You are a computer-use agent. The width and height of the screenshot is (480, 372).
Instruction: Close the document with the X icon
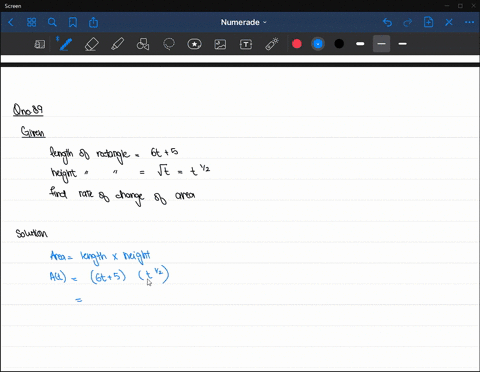click(449, 22)
